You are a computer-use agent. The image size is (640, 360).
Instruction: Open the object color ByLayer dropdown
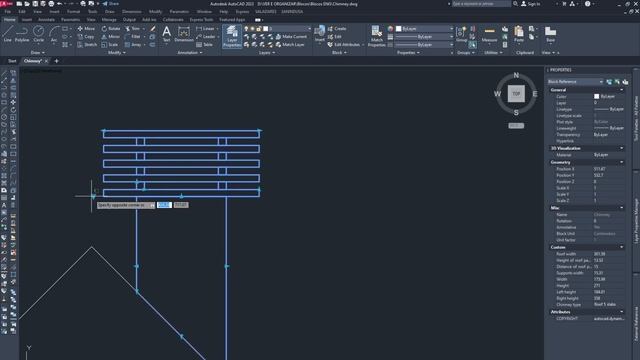(x=424, y=29)
